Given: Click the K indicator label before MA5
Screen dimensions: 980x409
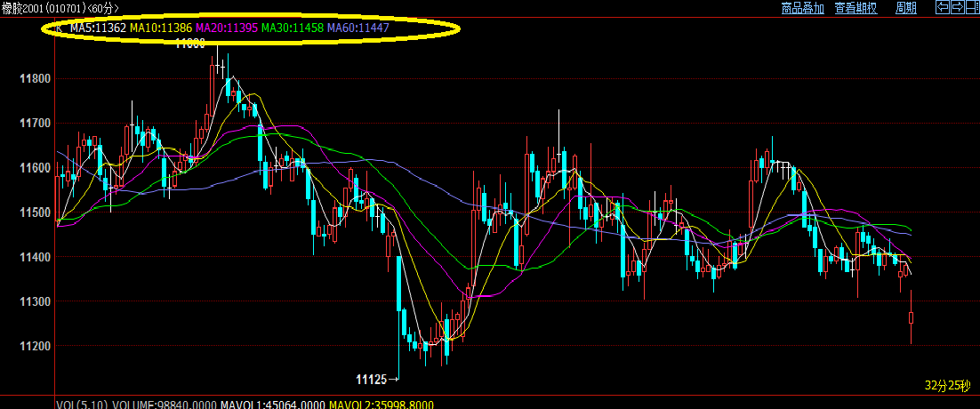Looking at the screenshot, I should pos(59,28).
